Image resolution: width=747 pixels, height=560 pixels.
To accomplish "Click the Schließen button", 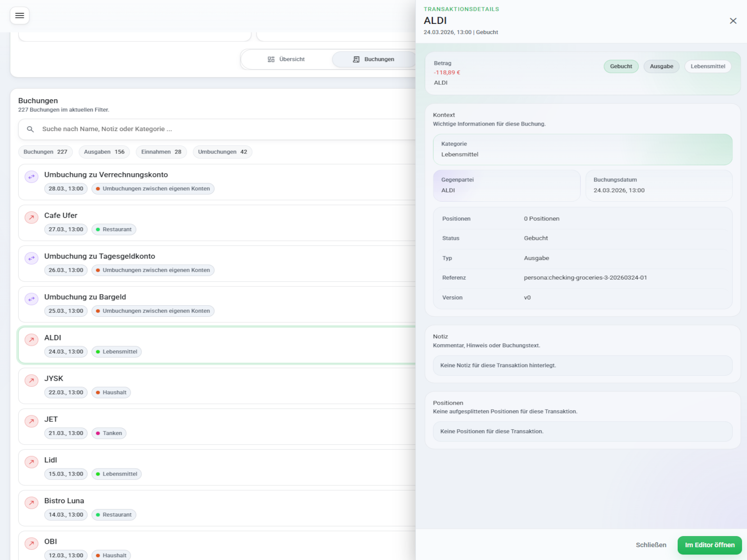I will (x=651, y=545).
